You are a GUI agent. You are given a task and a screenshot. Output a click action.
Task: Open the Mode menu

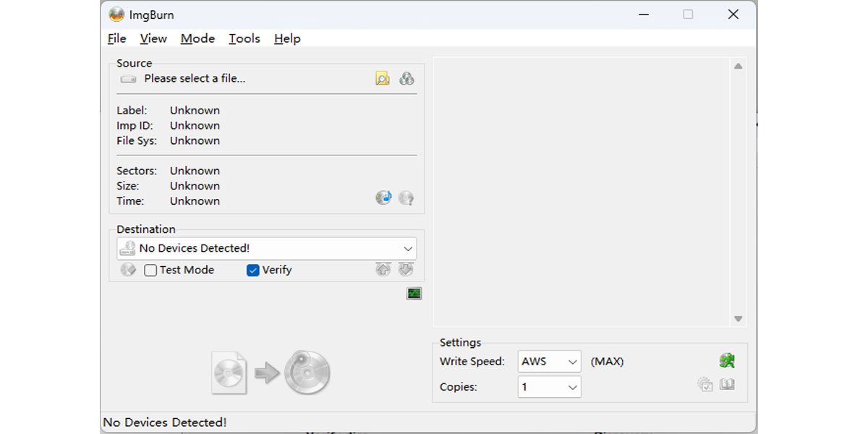(197, 38)
